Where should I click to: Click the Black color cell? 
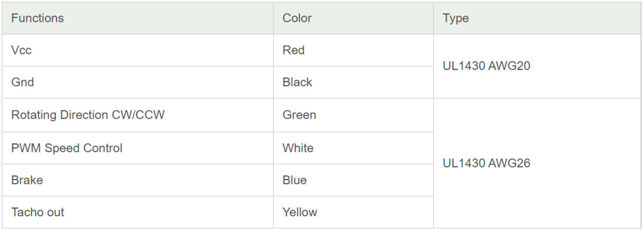tap(297, 82)
